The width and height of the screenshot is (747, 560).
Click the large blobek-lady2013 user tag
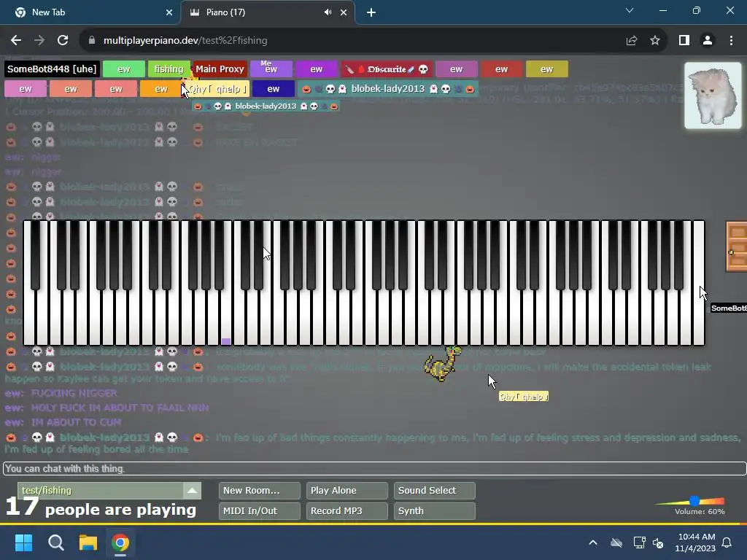(x=388, y=89)
